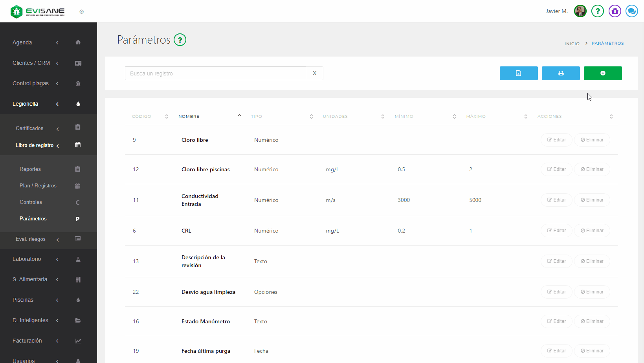The image size is (644, 363).
Task: Open the gift icon in top bar
Action: (x=615, y=11)
